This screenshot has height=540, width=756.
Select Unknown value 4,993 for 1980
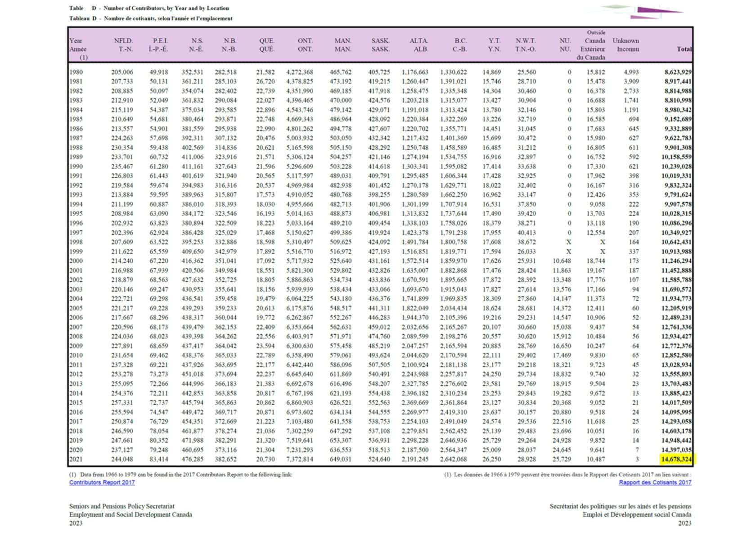[x=631, y=72]
